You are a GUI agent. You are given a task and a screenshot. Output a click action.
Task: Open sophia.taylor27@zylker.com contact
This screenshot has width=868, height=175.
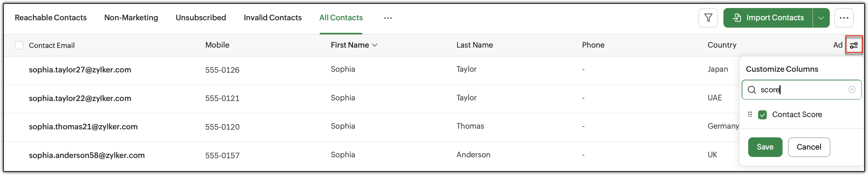pyautogui.click(x=80, y=70)
